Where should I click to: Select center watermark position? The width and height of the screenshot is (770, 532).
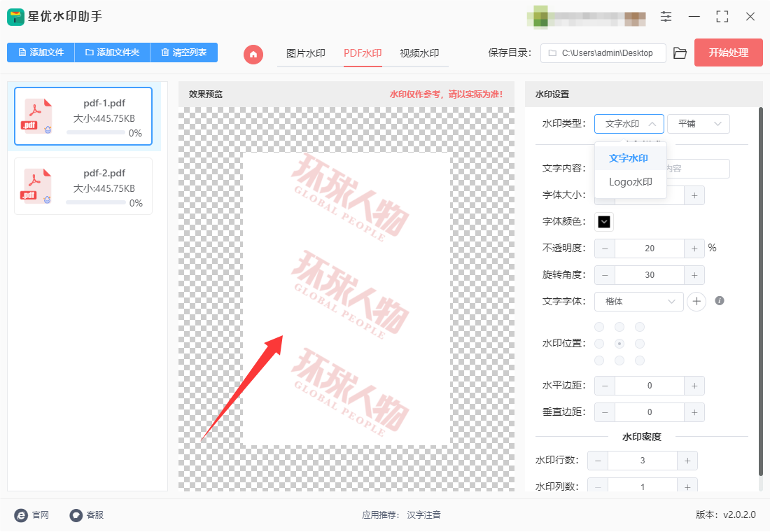click(619, 344)
